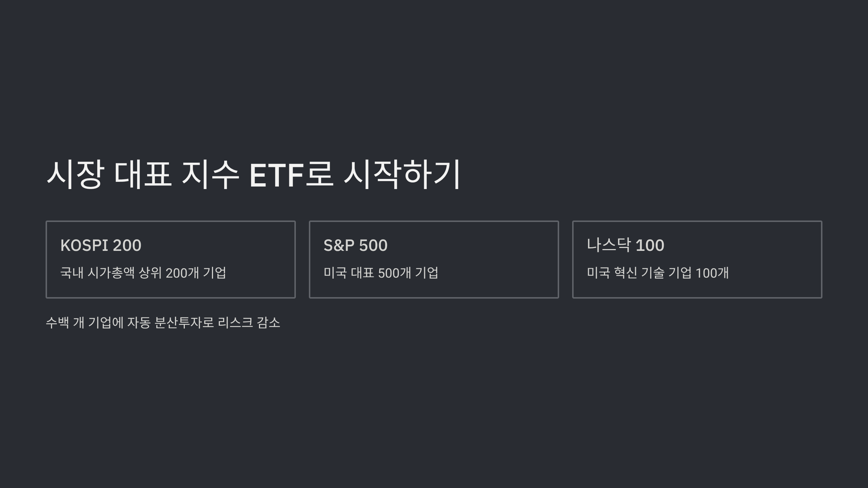Click the text 국내 시가총액 상위 200개 기업
Image resolution: width=868 pixels, height=488 pixels.
pyautogui.click(x=143, y=273)
